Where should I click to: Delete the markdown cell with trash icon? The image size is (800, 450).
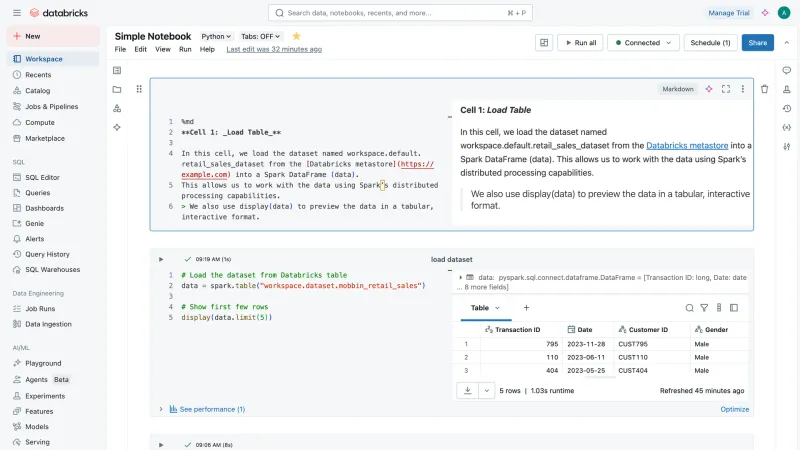[x=764, y=89]
